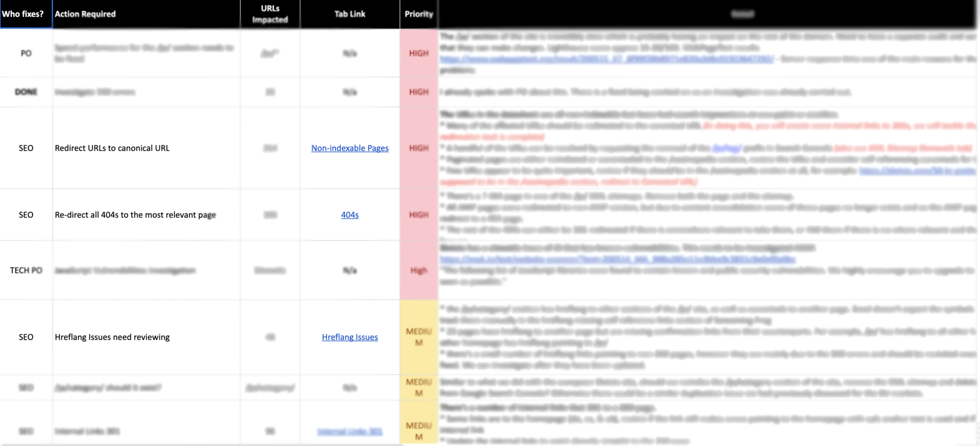
Task: Select the 'Tab Link' column header
Action: click(x=350, y=14)
